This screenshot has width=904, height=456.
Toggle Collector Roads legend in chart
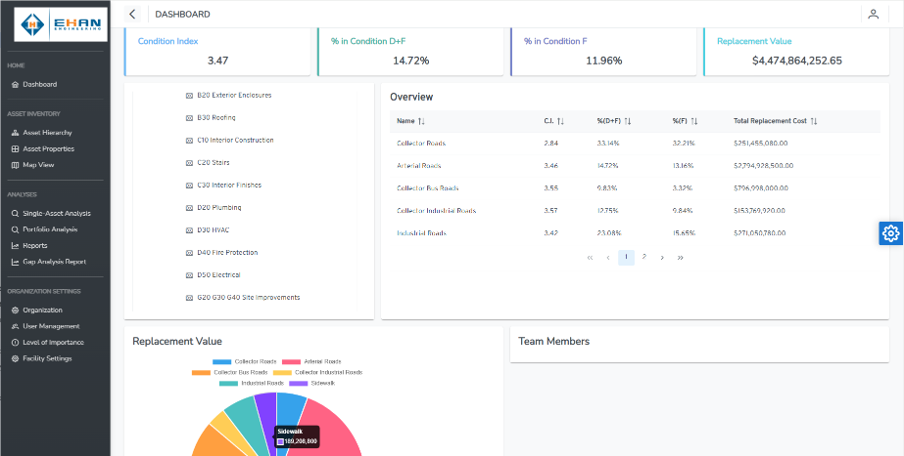click(x=244, y=361)
